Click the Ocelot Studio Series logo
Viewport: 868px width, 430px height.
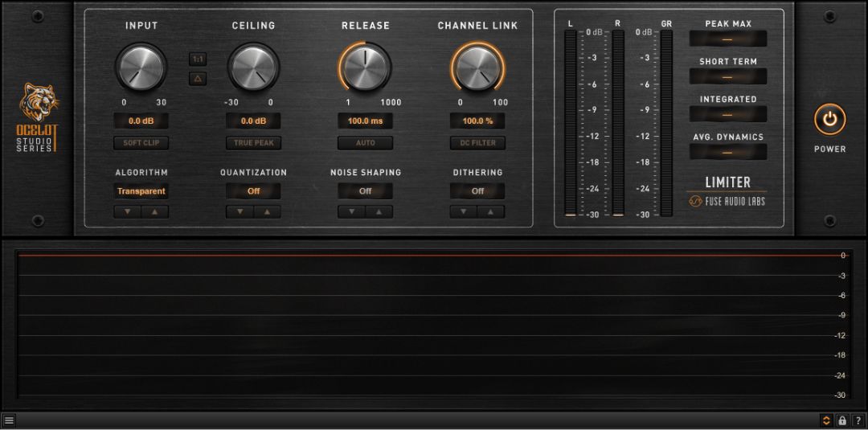coord(38,118)
